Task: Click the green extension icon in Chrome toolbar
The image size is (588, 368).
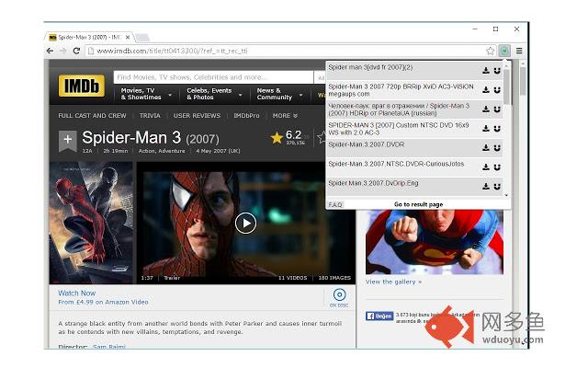Action: [x=504, y=51]
